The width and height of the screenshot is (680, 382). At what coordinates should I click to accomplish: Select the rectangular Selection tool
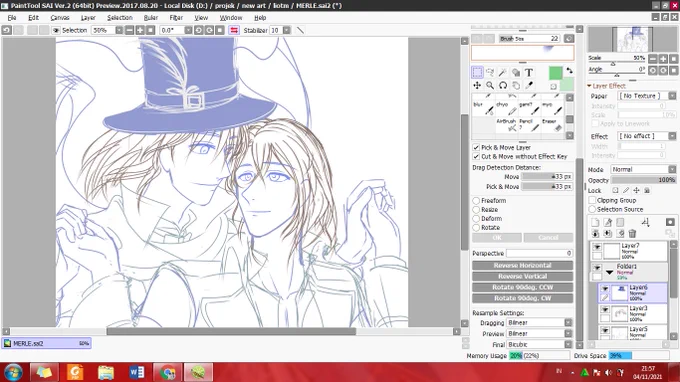coord(477,72)
